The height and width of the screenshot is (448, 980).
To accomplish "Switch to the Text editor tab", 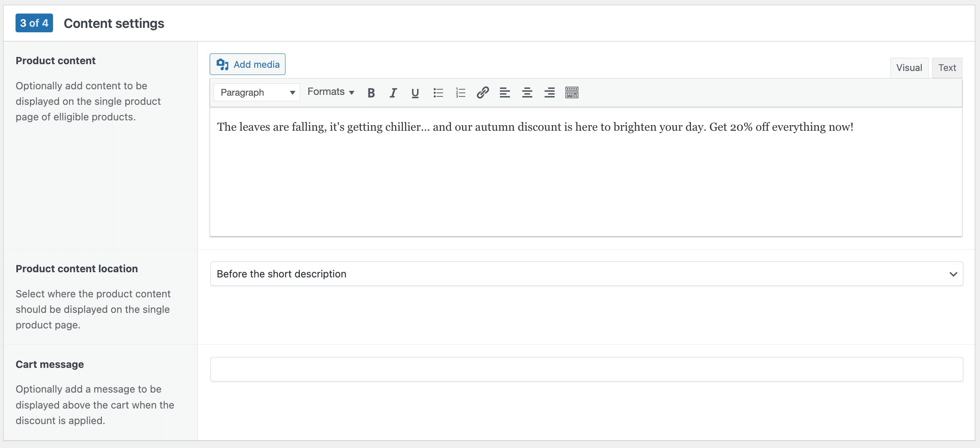I will 947,68.
